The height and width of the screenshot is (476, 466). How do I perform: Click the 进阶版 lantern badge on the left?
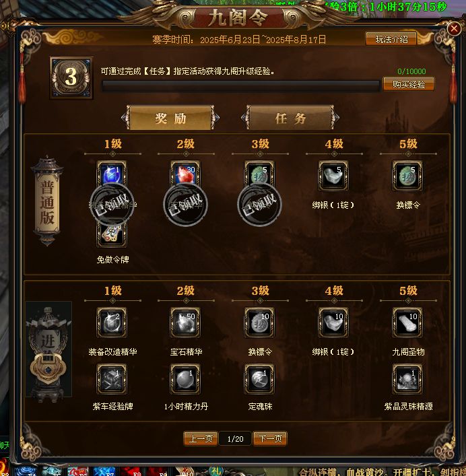click(x=48, y=349)
